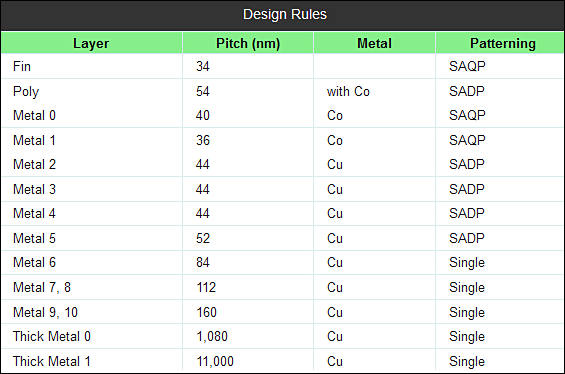The height and width of the screenshot is (374, 565).
Task: Select the Metal 7, 8 row label
Action: point(42,288)
